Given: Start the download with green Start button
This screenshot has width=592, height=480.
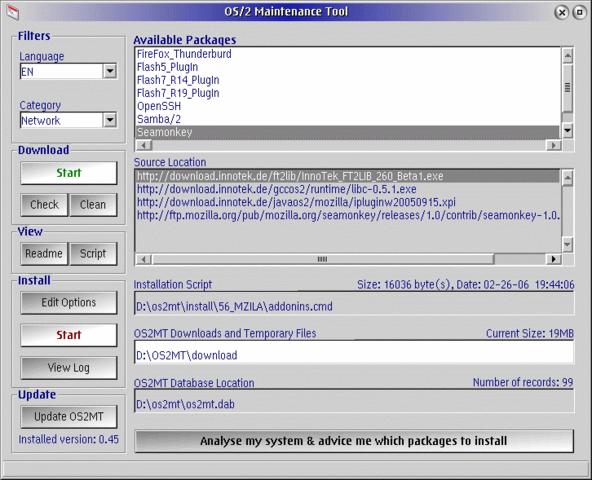Looking at the screenshot, I should (x=69, y=173).
